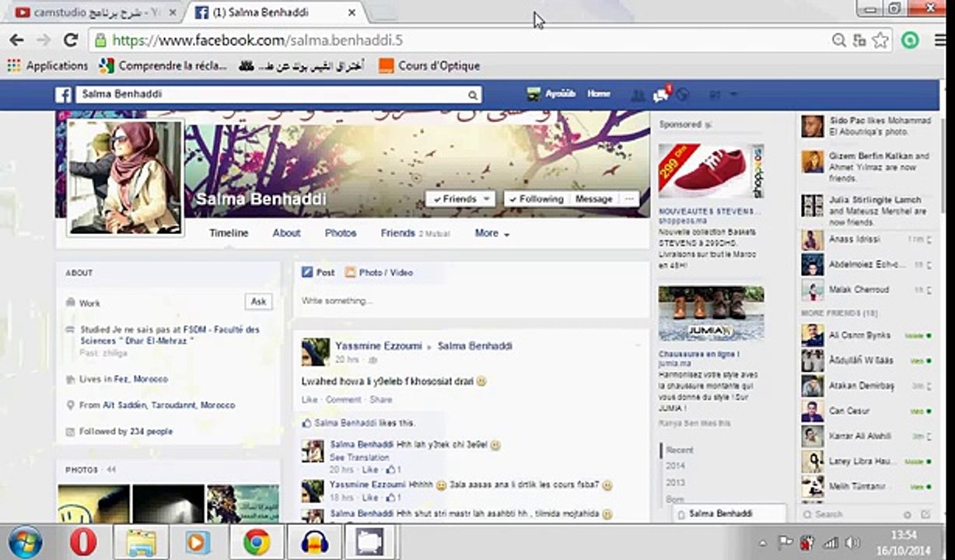Click the Facebook logo icon in blue bar
955x560 pixels.
[x=63, y=95]
